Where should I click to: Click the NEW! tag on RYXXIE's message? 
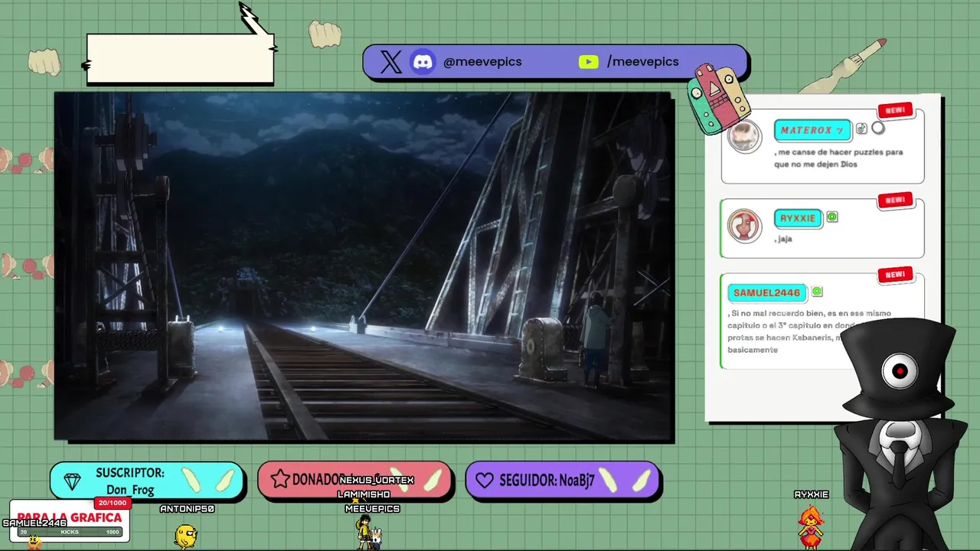point(895,201)
